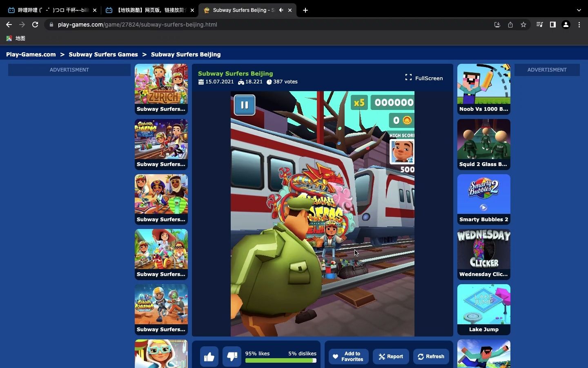
Task: Toggle the browser side panel icon
Action: (x=552, y=25)
